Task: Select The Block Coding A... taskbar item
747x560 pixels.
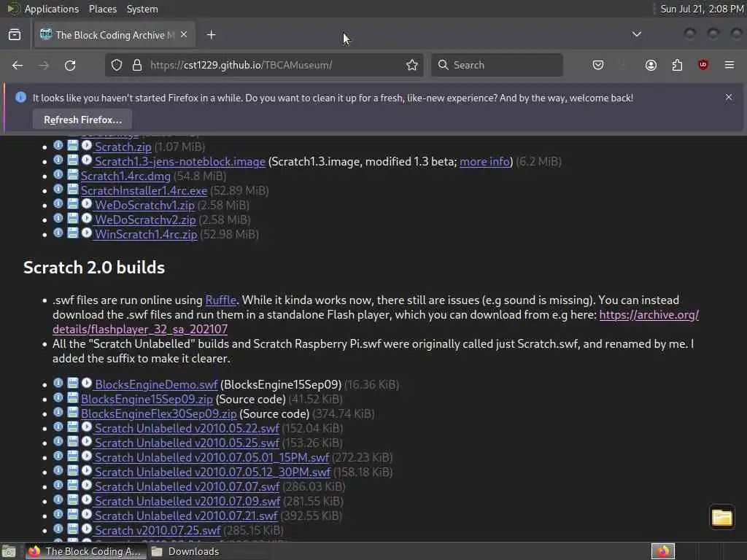Action: point(85,551)
